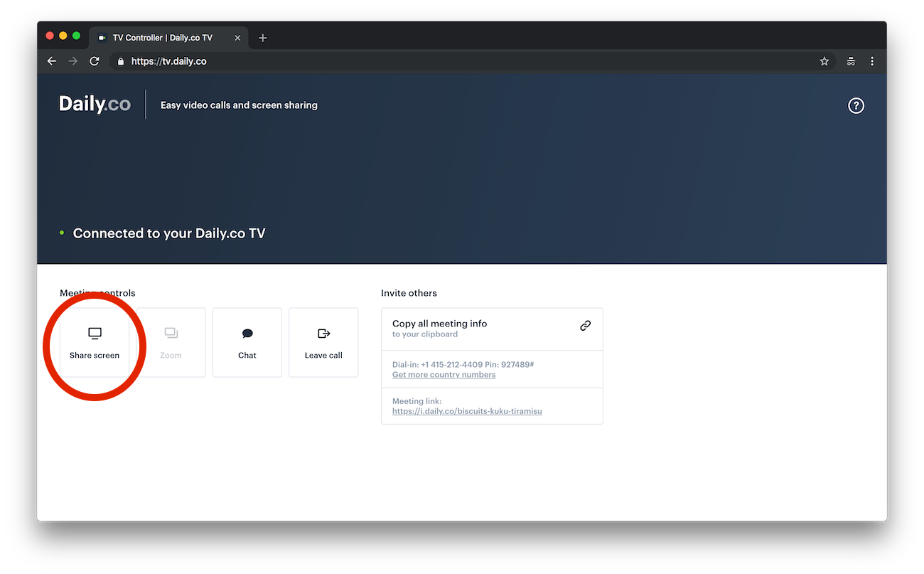This screenshot has height=574, width=924.
Task: Open the help question mark icon
Action: click(x=856, y=106)
